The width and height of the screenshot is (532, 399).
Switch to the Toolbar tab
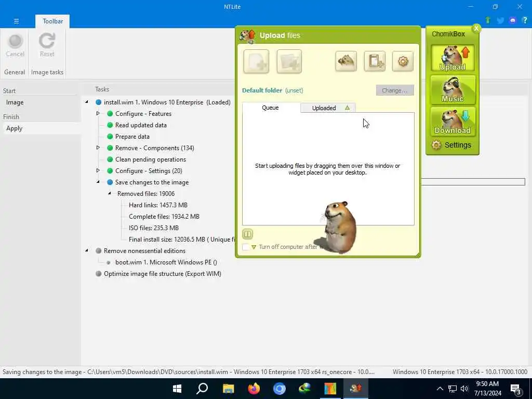coord(52,21)
